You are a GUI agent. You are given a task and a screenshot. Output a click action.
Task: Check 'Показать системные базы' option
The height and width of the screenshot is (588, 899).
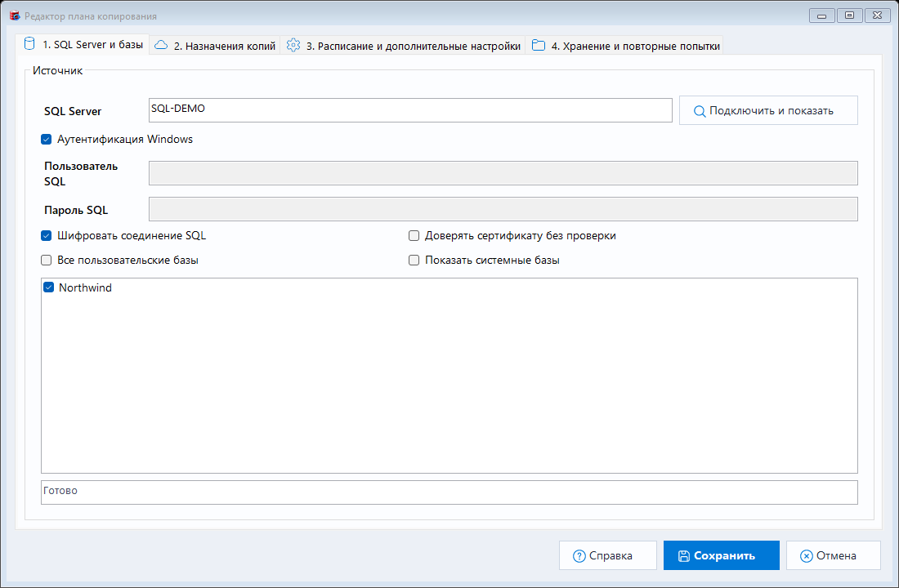click(x=414, y=261)
